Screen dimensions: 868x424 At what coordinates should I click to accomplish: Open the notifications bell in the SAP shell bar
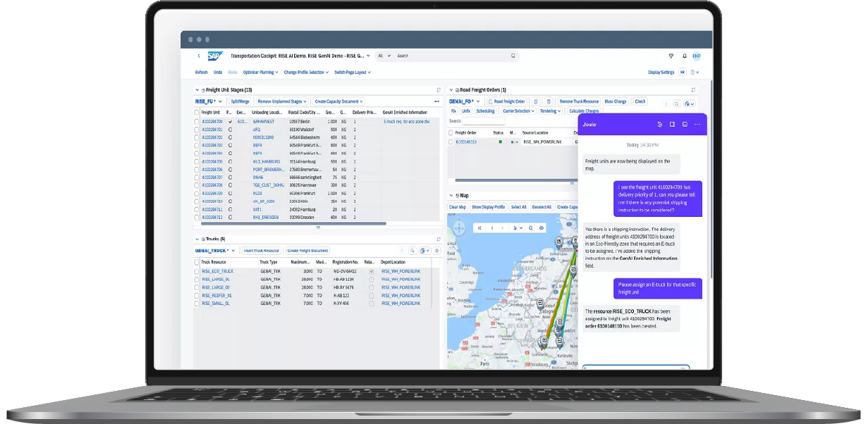(x=683, y=56)
